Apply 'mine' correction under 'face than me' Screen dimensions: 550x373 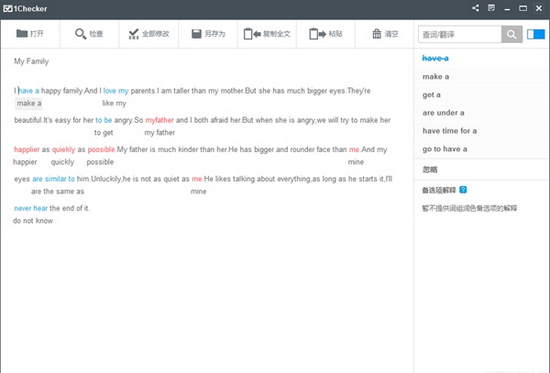point(356,162)
